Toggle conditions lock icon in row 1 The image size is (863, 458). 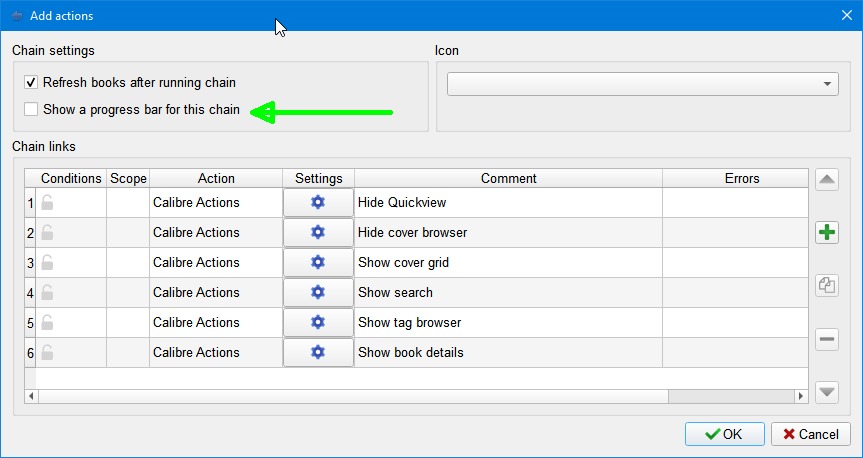(x=47, y=202)
